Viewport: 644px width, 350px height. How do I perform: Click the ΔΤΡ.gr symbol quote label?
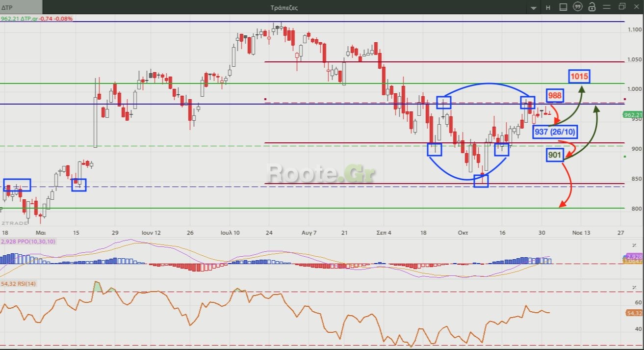(x=37, y=19)
